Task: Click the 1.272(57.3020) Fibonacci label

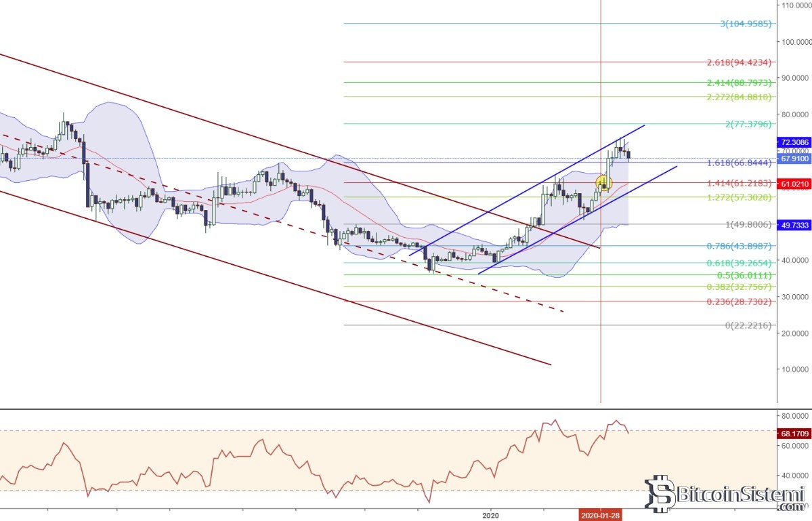Action: (740, 197)
